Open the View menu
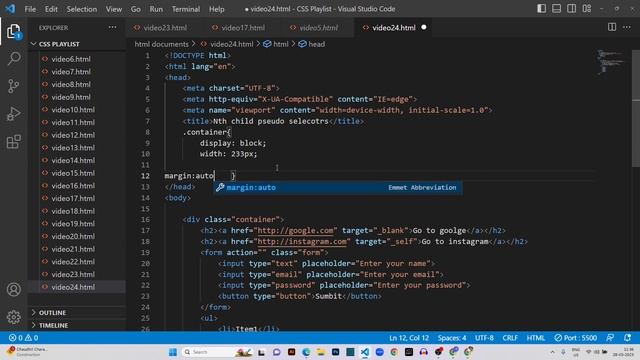This screenshot has height=360, width=640. tap(114, 9)
